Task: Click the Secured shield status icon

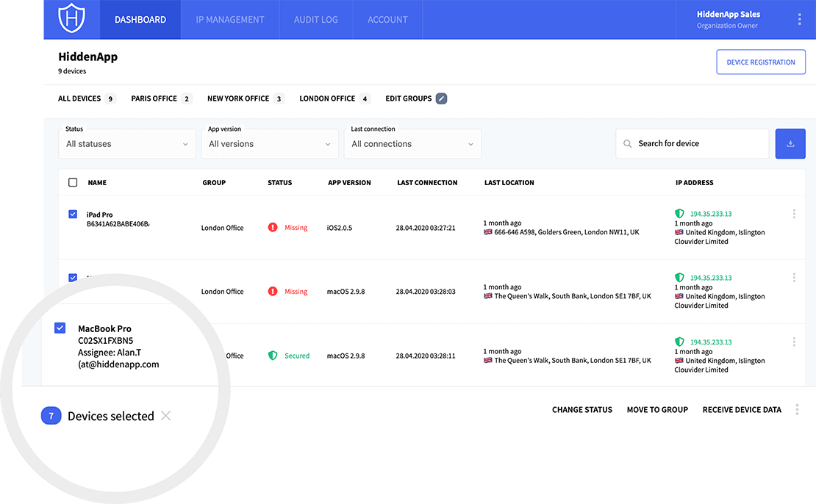Action: 273,356
